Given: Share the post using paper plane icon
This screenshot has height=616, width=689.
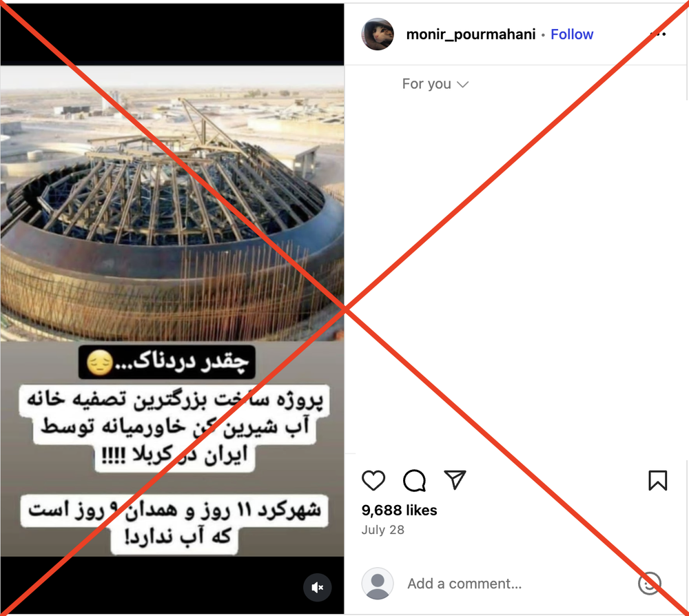Looking at the screenshot, I should [x=455, y=480].
